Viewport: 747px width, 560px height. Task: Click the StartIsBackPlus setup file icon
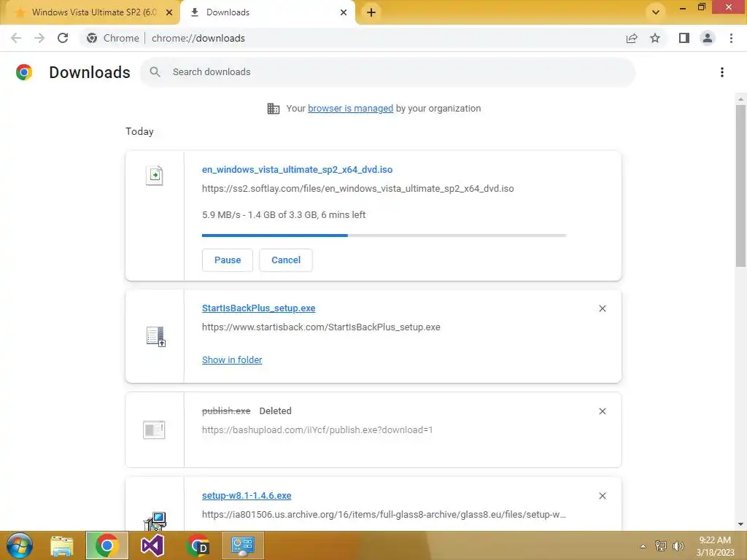coord(155,336)
